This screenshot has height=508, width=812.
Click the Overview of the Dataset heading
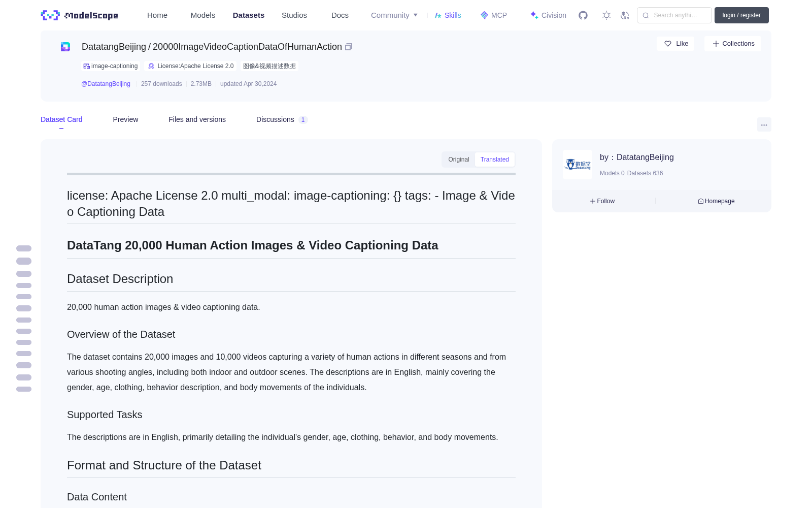[x=121, y=334]
